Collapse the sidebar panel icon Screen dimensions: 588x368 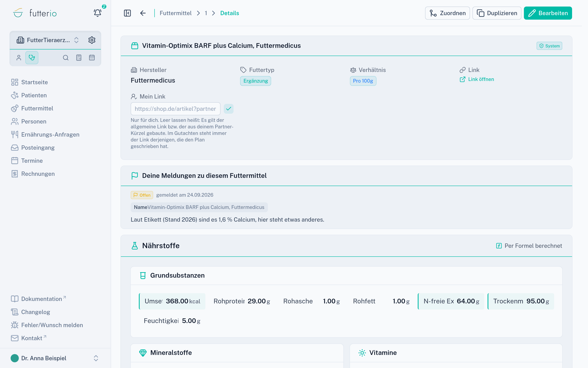coord(127,13)
